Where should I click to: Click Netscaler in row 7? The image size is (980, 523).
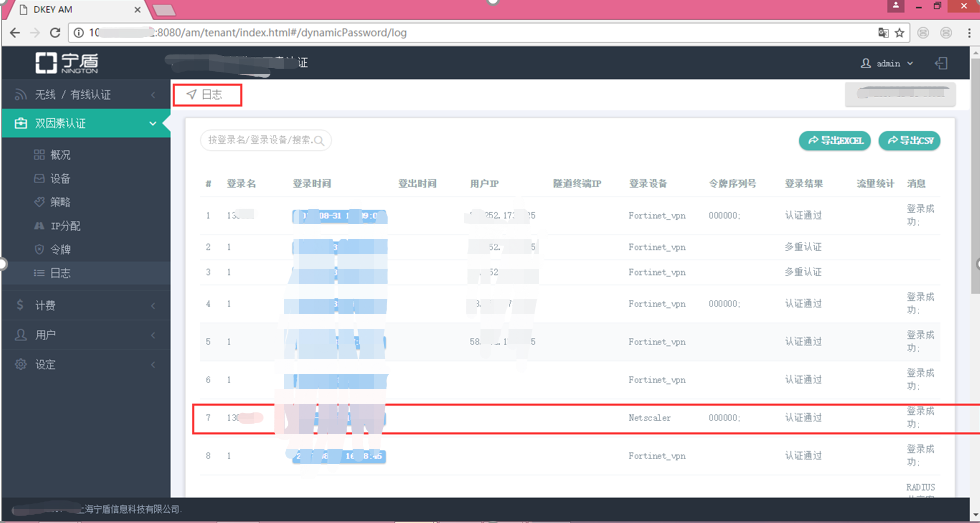click(649, 417)
